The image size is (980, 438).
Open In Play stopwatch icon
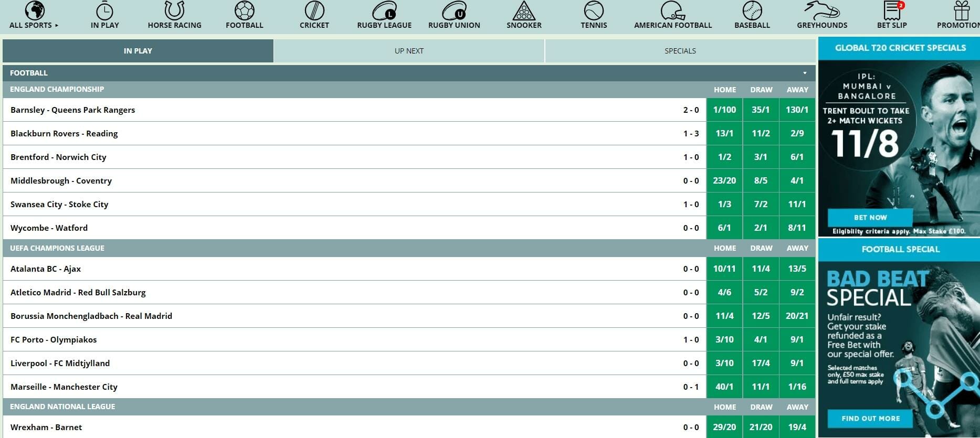tap(104, 10)
